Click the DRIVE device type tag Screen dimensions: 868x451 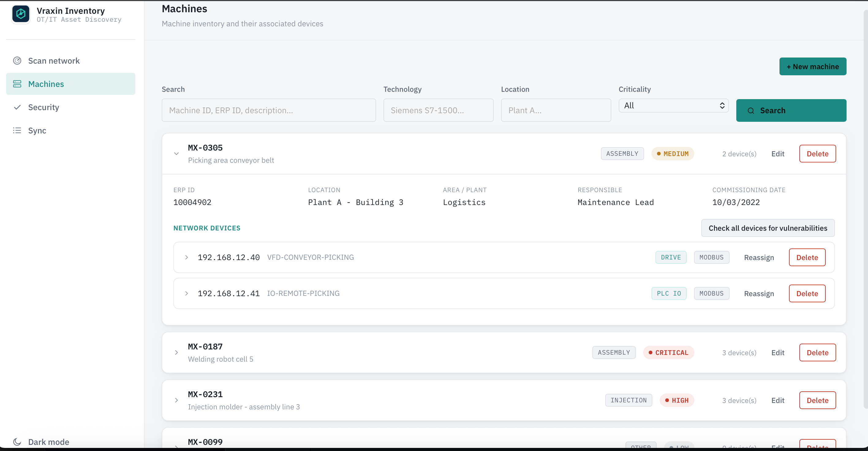pos(670,257)
